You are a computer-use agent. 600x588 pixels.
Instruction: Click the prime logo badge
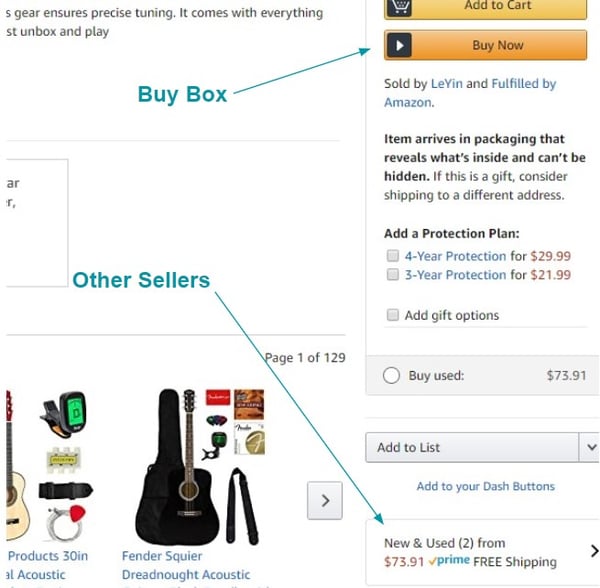tap(449, 562)
